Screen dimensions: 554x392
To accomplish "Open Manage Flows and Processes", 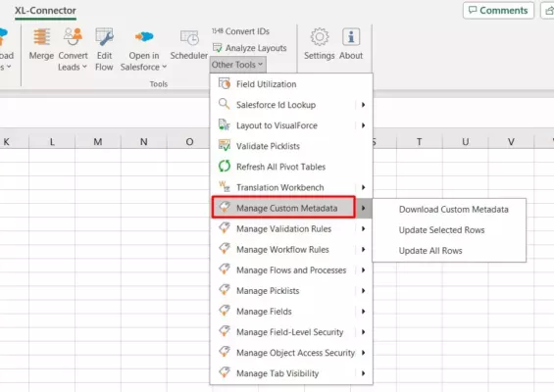I will (x=291, y=270).
